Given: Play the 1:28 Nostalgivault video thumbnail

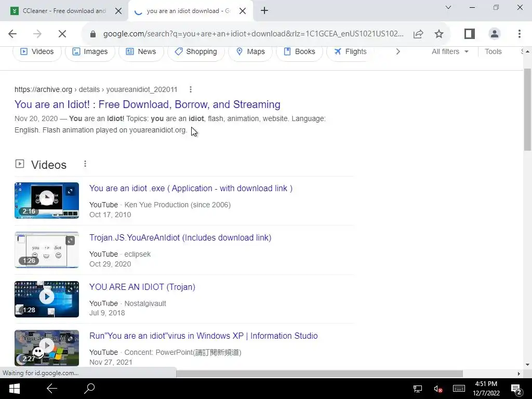Looking at the screenshot, I should (46, 299).
